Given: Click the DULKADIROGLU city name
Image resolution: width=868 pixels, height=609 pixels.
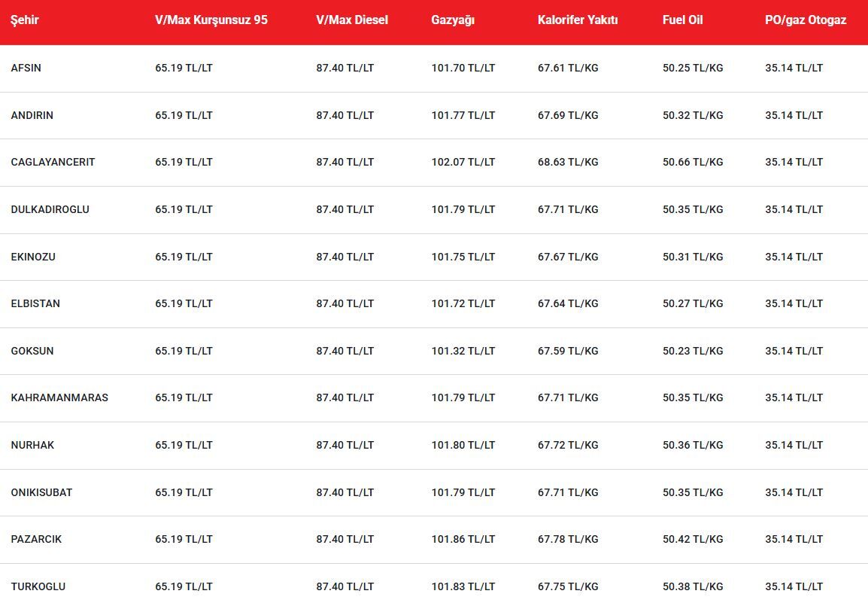Looking at the screenshot, I should click(x=50, y=209).
